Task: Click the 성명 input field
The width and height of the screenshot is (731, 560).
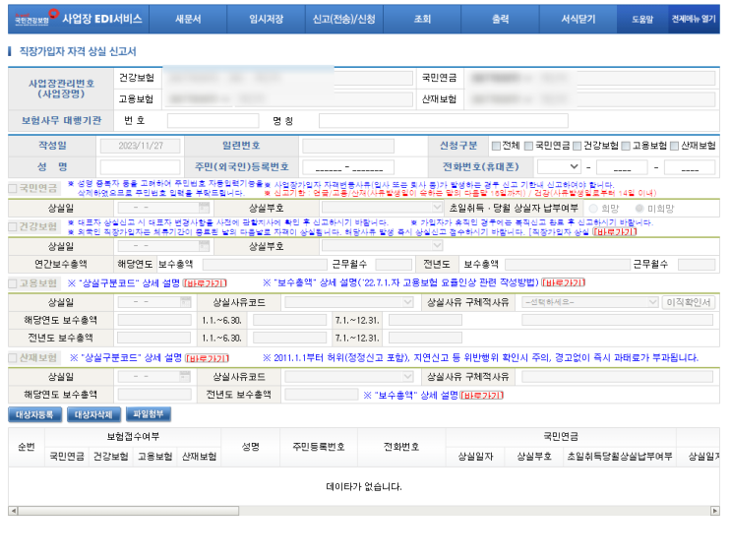Action: click(x=141, y=167)
